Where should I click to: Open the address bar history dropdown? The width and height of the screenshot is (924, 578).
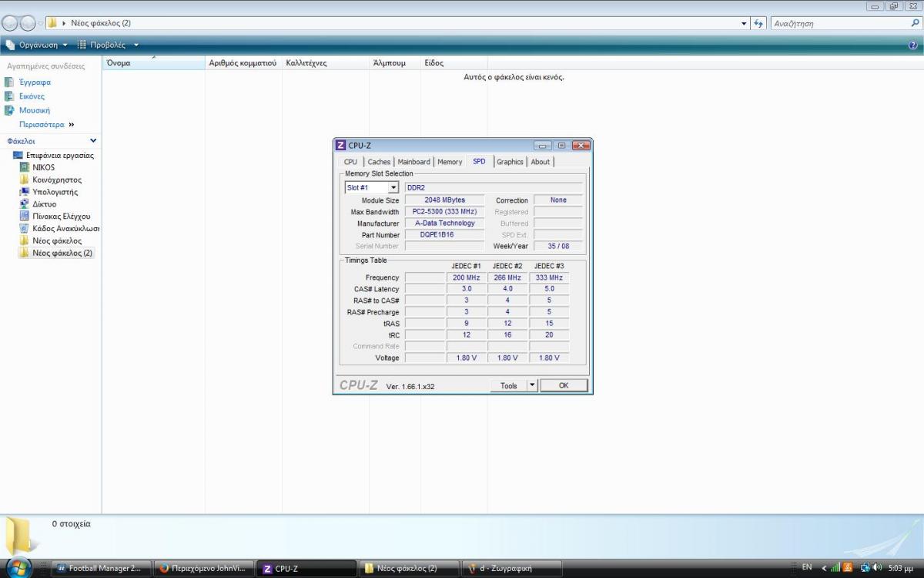tap(745, 23)
